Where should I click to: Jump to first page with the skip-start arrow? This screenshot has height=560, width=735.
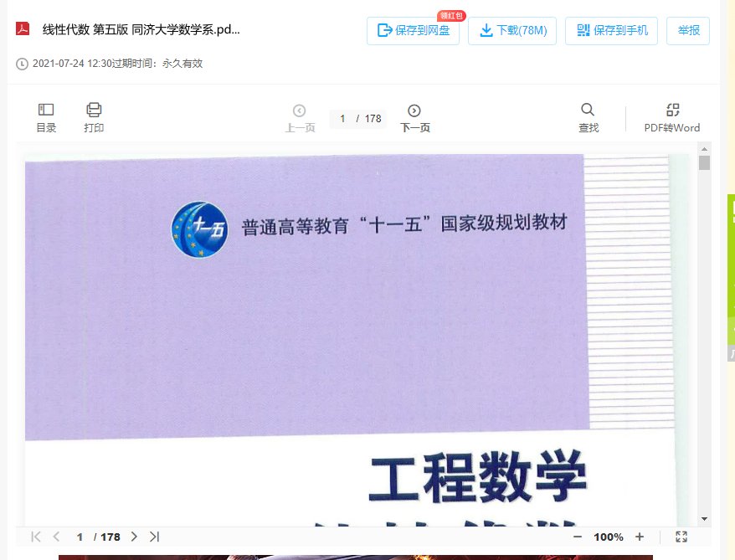coord(35,537)
